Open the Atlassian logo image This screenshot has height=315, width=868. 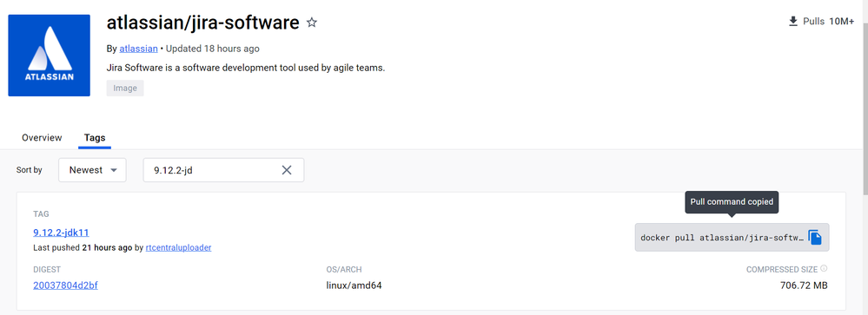[50, 56]
